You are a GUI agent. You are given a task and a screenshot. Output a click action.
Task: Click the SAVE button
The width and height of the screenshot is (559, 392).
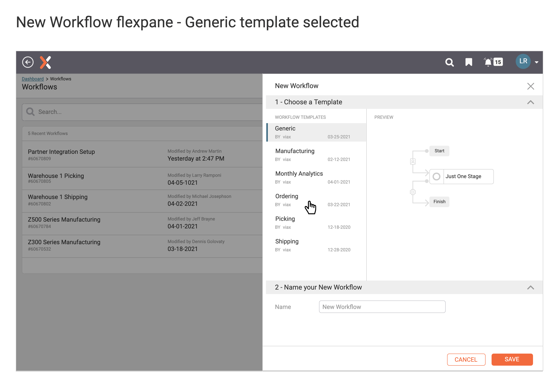point(512,360)
